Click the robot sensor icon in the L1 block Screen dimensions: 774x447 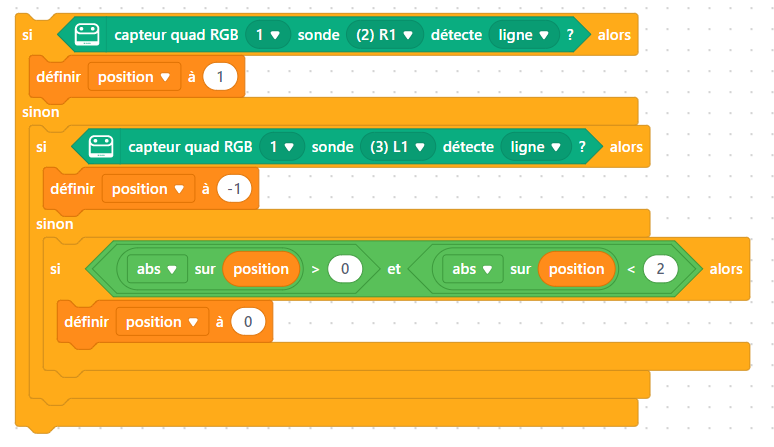tap(100, 147)
